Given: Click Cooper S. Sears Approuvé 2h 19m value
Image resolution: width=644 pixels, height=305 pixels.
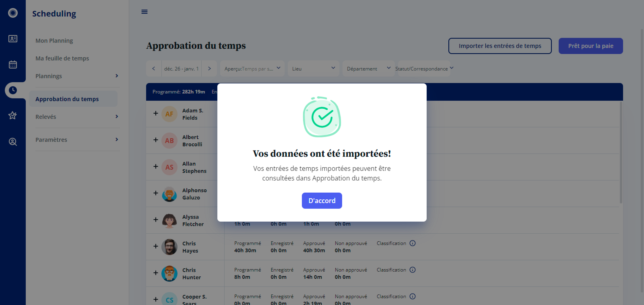Looking at the screenshot, I should [x=313, y=303].
